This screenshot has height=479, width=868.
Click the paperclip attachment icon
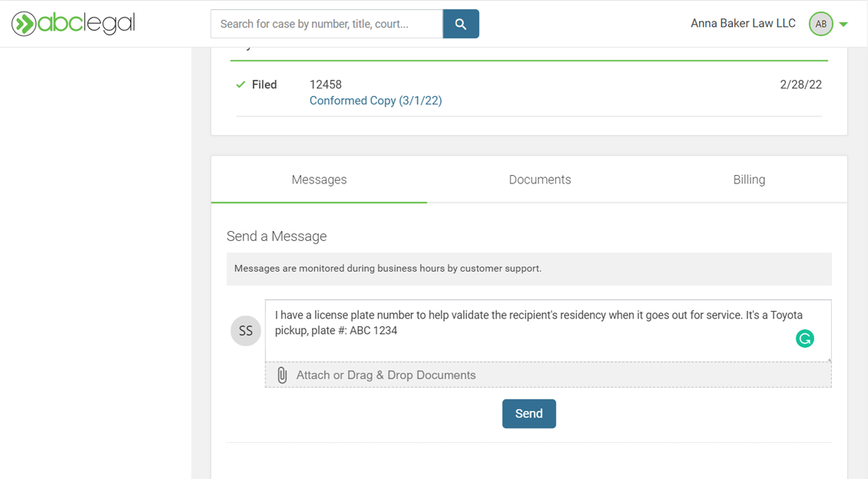click(282, 375)
